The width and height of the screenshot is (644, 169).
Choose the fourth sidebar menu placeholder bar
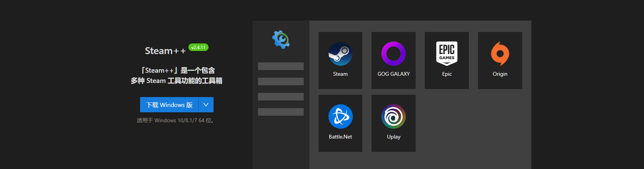[x=281, y=112]
